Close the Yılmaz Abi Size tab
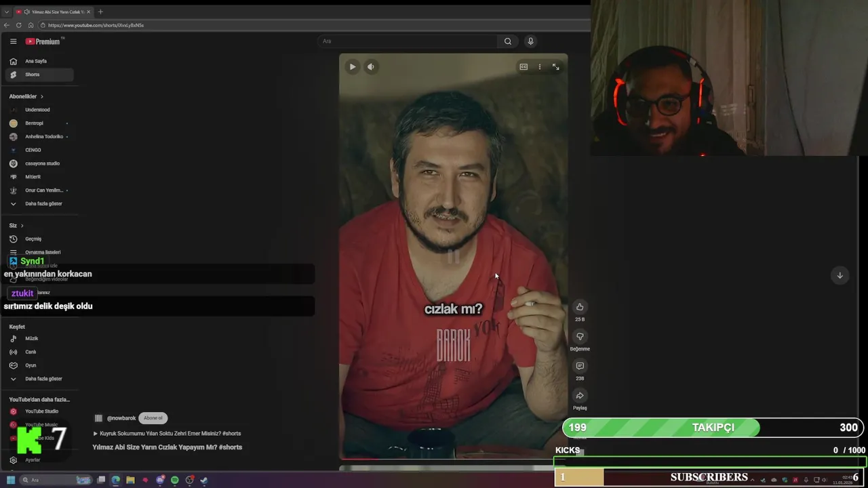The height and width of the screenshot is (488, 868). coord(89,12)
